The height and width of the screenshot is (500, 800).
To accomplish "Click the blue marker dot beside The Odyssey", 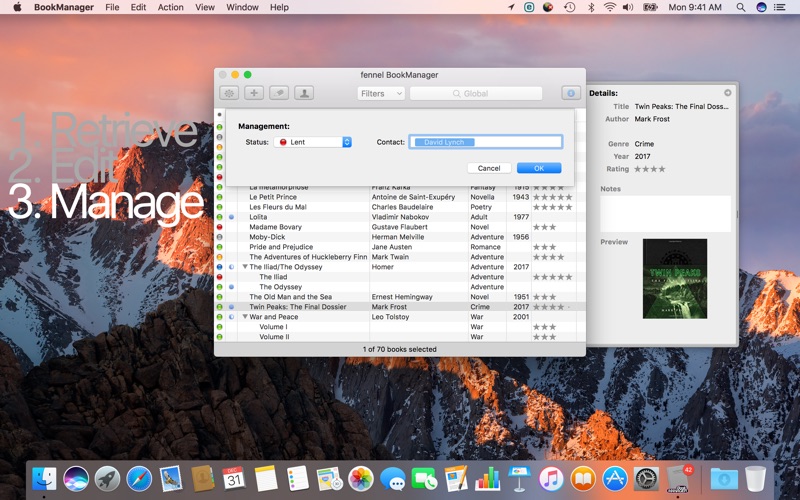I will (x=231, y=287).
